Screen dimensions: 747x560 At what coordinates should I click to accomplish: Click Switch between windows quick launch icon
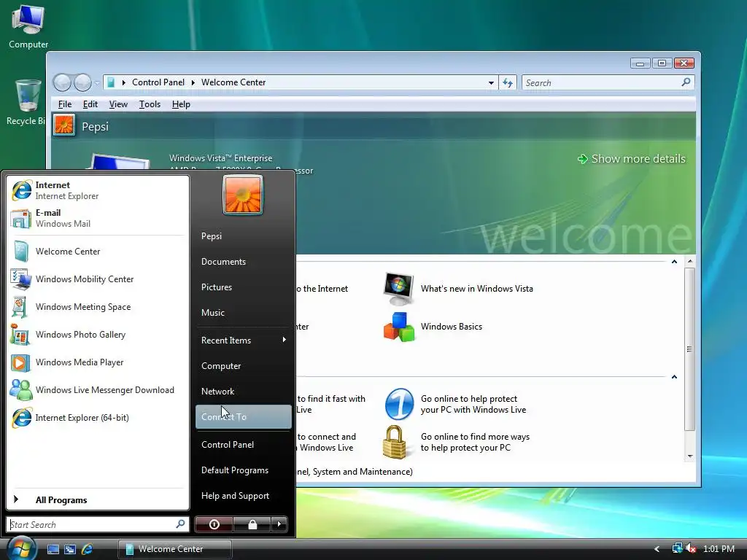point(70,549)
